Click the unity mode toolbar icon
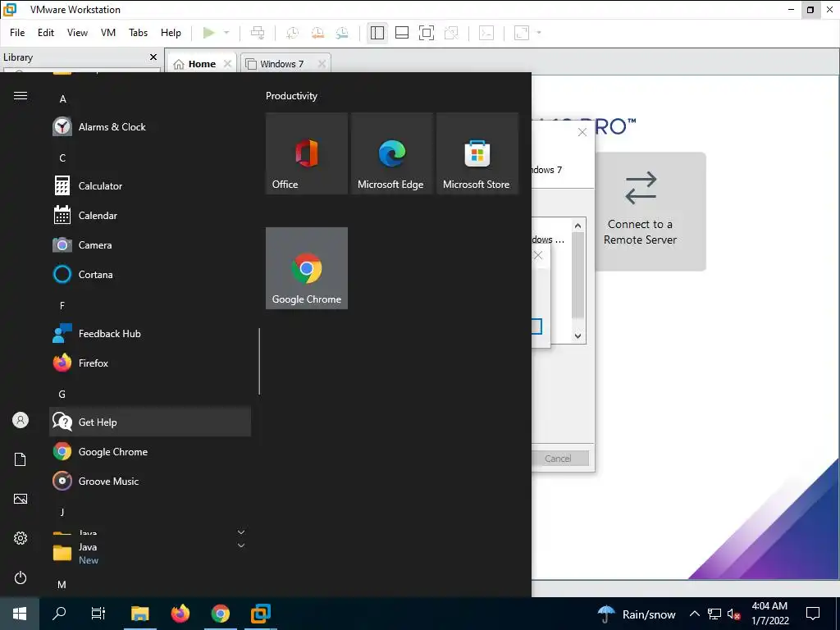840x630 pixels. tap(452, 33)
